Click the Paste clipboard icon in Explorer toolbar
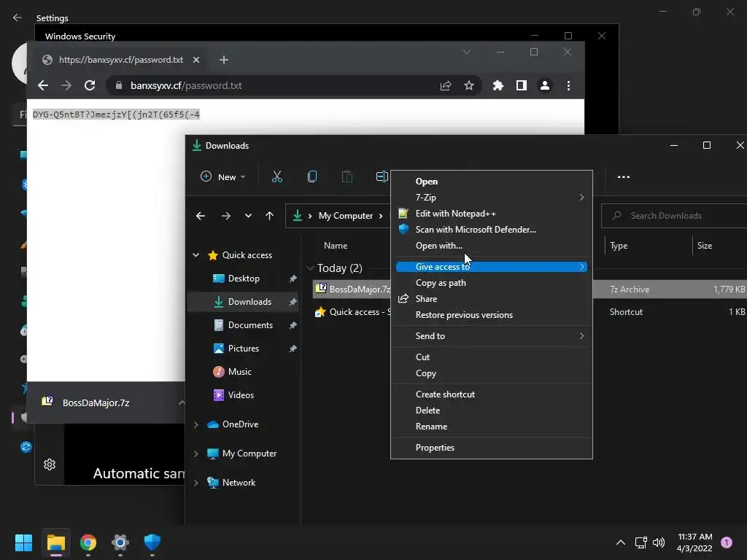This screenshot has width=747, height=560. tap(347, 176)
